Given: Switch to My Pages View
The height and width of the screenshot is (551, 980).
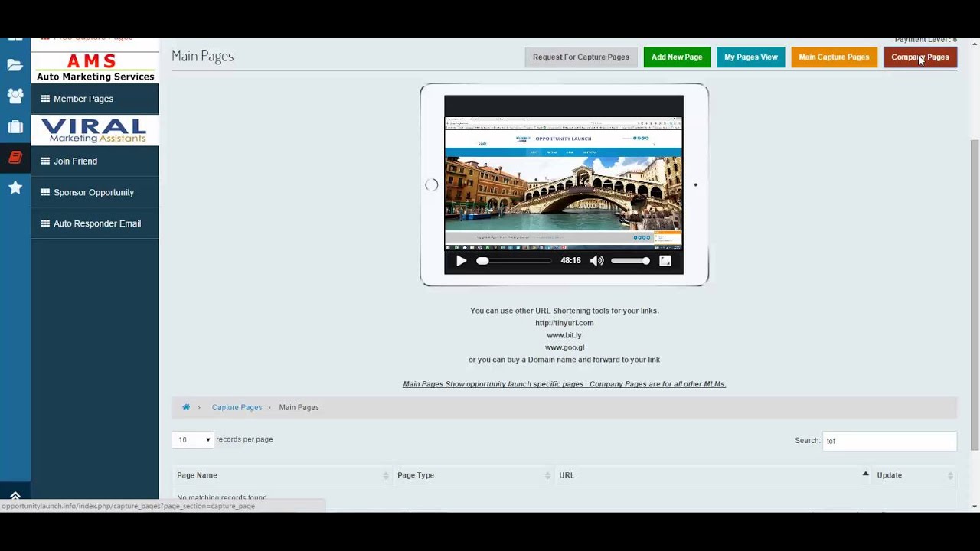Looking at the screenshot, I should tap(751, 57).
